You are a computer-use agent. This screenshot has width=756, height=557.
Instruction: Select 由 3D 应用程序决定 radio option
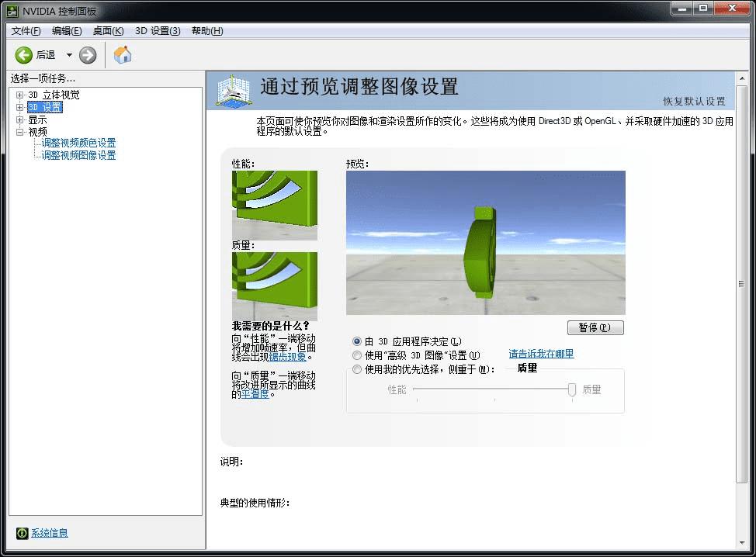point(357,341)
